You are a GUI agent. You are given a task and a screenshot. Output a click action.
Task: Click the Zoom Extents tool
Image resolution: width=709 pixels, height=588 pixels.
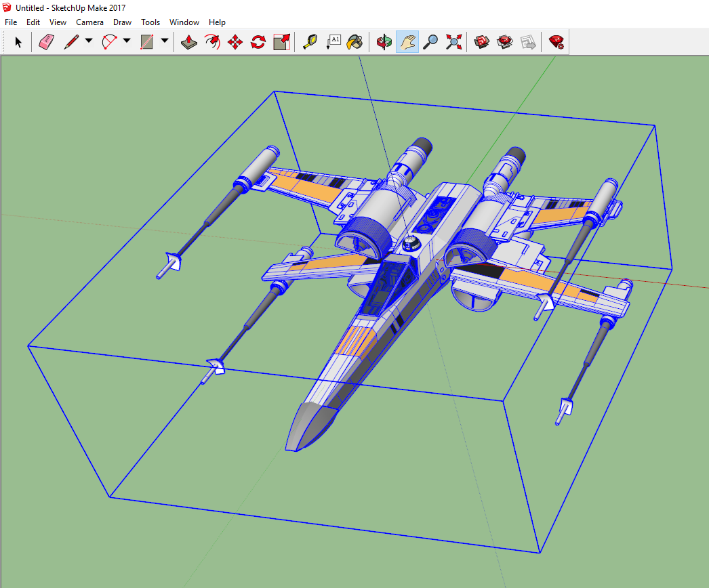(x=453, y=42)
